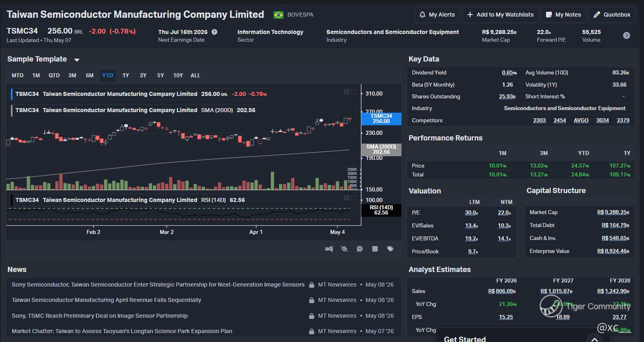The height and width of the screenshot is (342, 644).
Task: Click the earnings date help icon
Action: 214,32
